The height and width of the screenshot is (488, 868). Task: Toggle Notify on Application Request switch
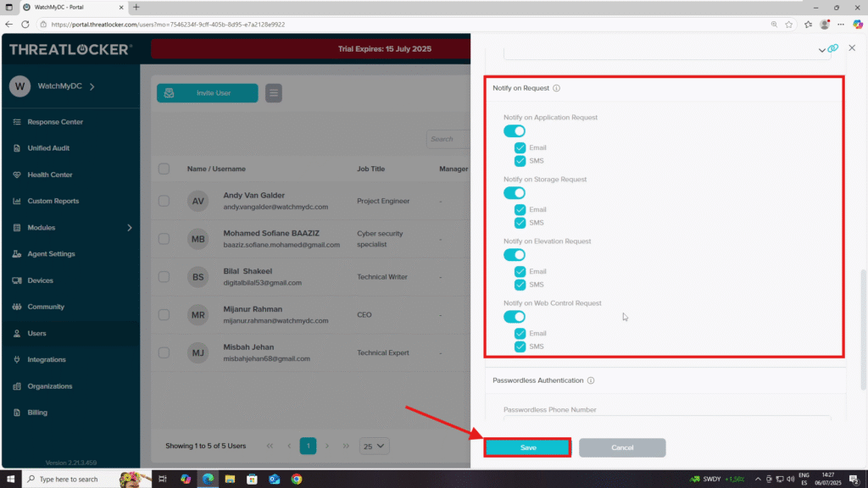(x=515, y=131)
